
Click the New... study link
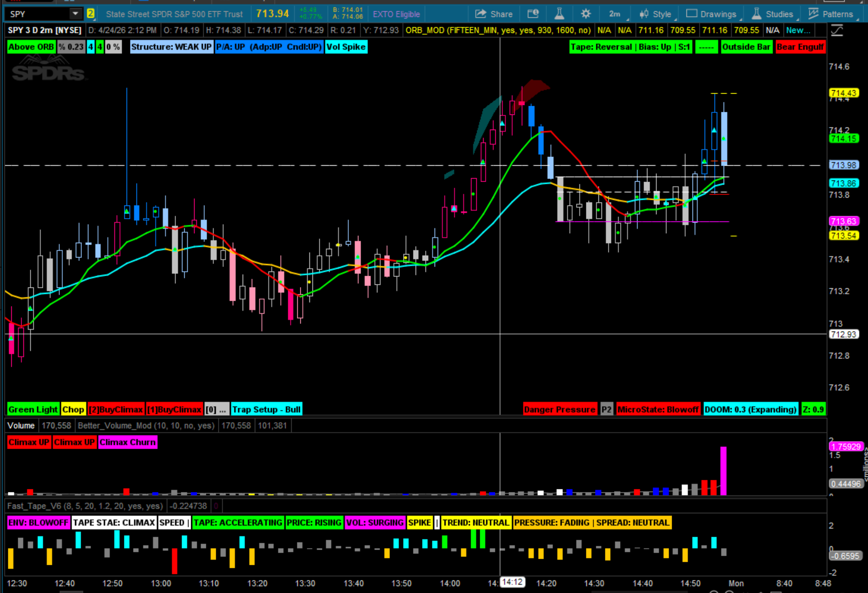click(798, 30)
